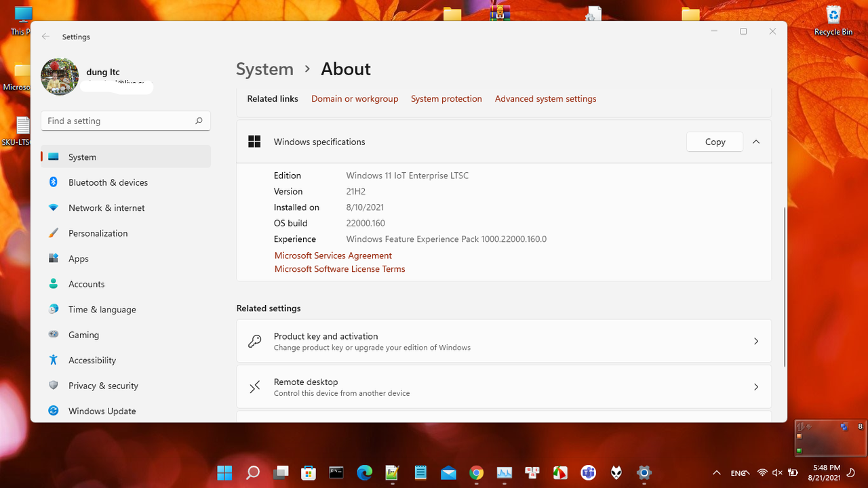Open Bluetooth & devices settings
Viewport: 868px width, 488px height.
point(126,182)
